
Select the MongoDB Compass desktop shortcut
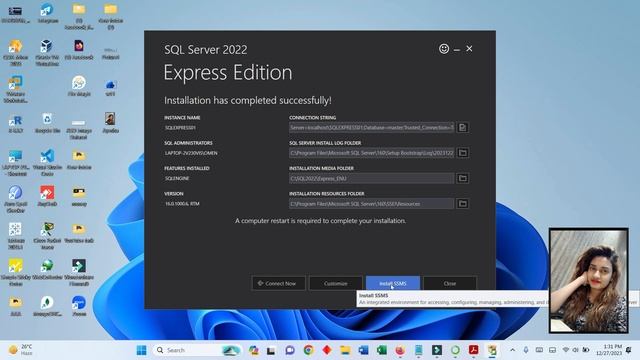(47, 307)
